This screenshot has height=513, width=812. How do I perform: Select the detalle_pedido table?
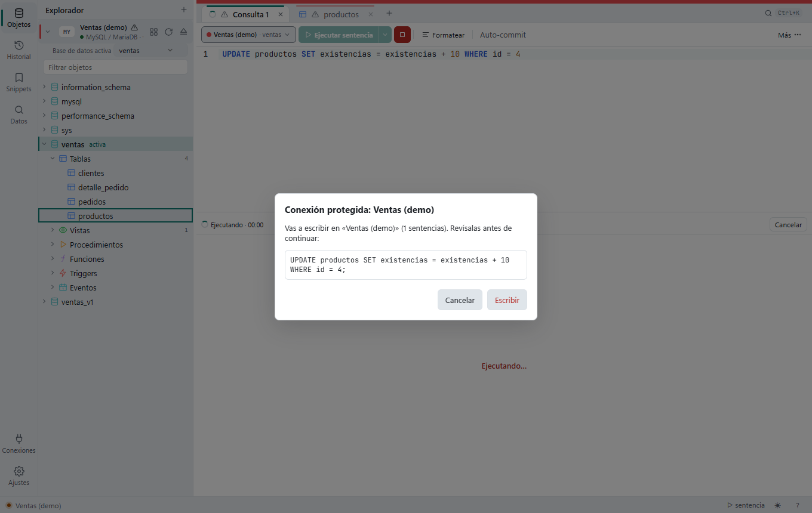click(x=115, y=187)
